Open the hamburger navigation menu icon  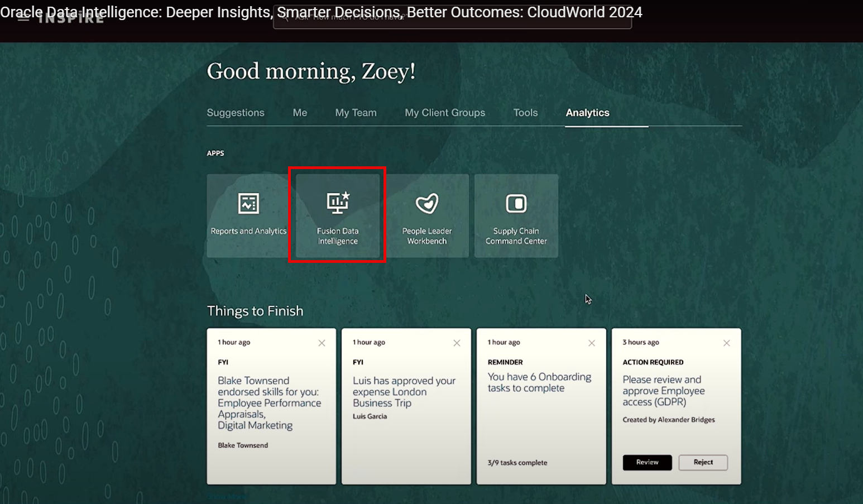23,18
